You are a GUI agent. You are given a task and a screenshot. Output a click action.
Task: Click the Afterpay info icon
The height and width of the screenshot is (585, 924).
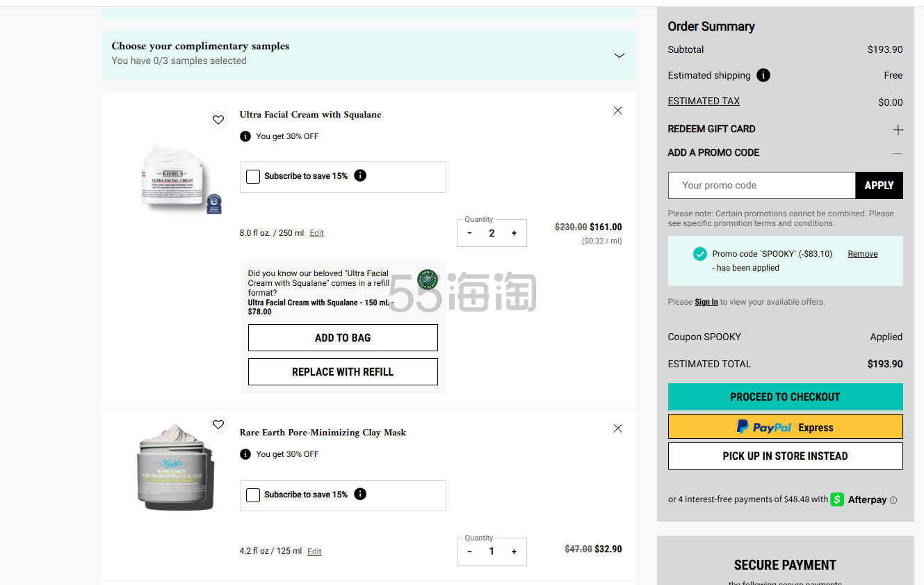(x=893, y=499)
